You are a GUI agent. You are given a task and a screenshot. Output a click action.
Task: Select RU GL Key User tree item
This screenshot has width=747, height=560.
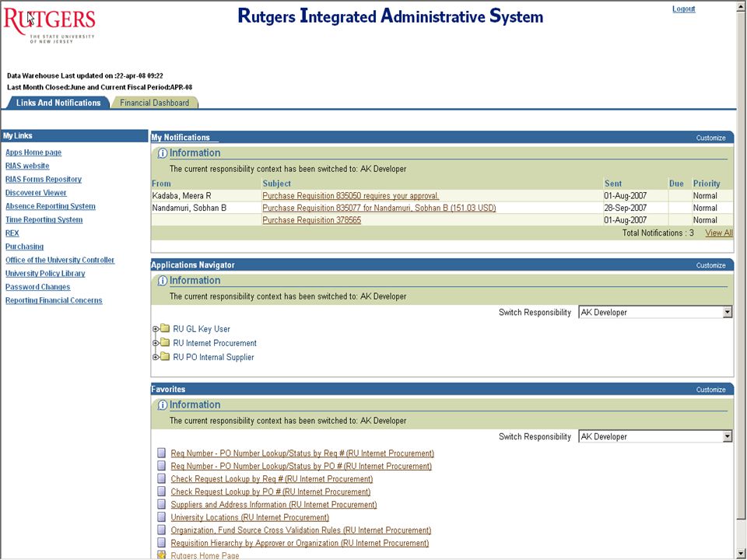tap(202, 329)
